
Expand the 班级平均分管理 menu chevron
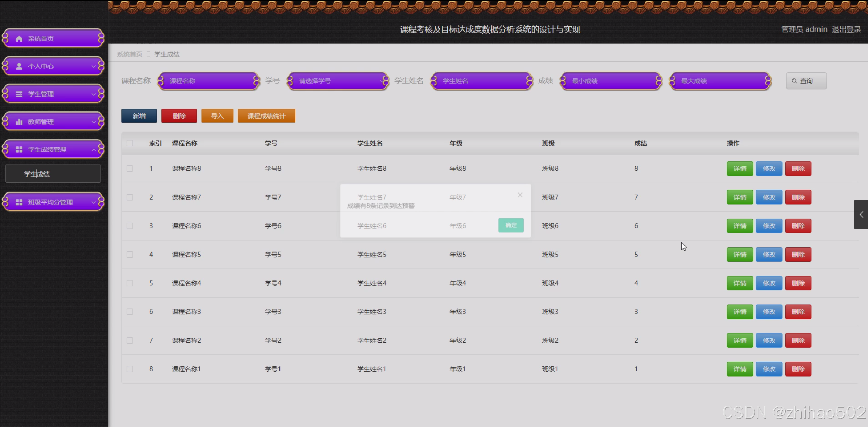pyautogui.click(x=94, y=203)
